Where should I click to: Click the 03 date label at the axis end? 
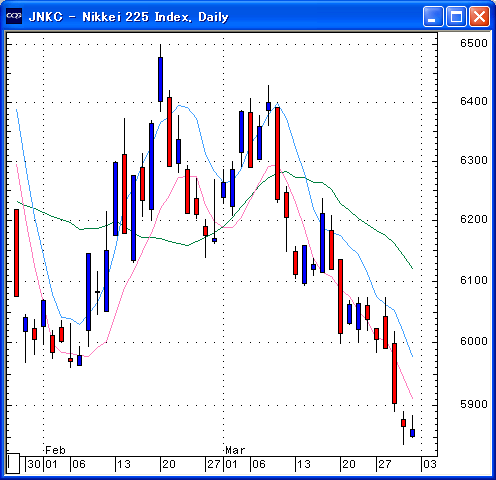[429, 464]
